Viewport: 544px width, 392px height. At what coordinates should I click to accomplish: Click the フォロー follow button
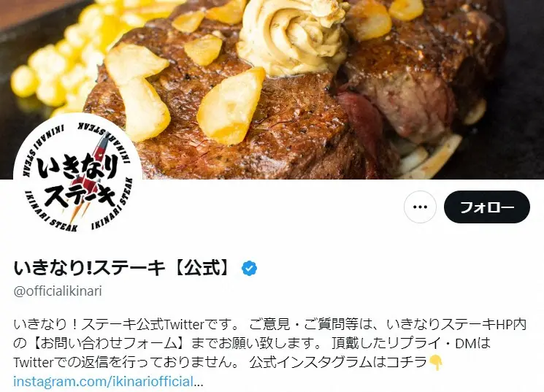coord(487,207)
